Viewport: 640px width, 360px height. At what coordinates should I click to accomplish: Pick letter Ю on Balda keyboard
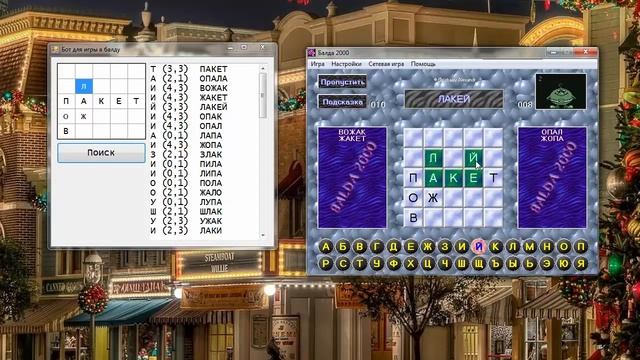click(x=564, y=264)
